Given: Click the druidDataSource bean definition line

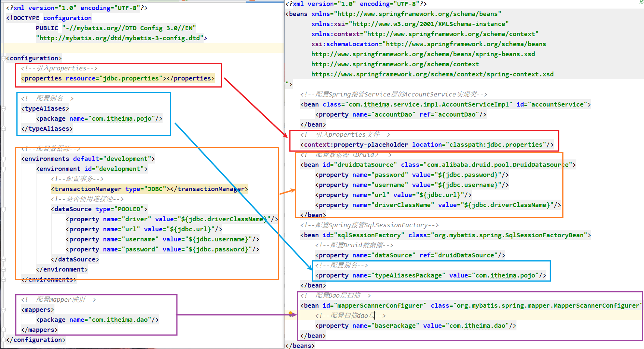Looking at the screenshot, I should pos(438,165).
